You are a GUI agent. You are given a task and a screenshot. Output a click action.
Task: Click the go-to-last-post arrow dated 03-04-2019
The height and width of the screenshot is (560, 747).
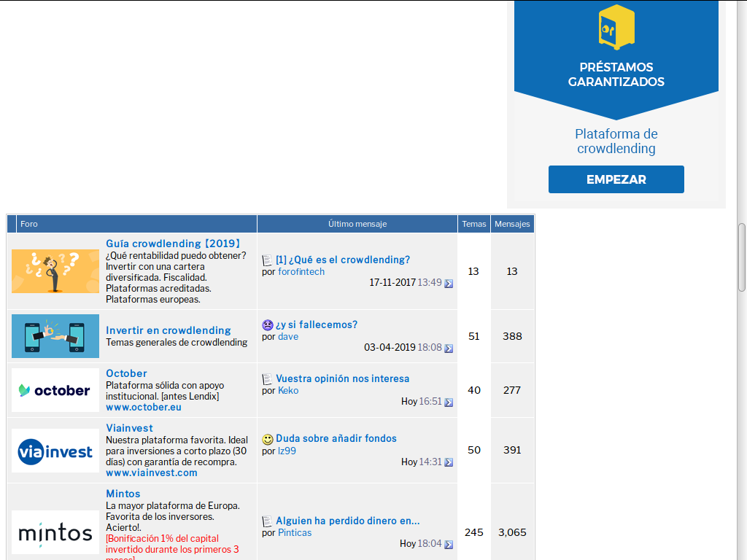tap(449, 348)
